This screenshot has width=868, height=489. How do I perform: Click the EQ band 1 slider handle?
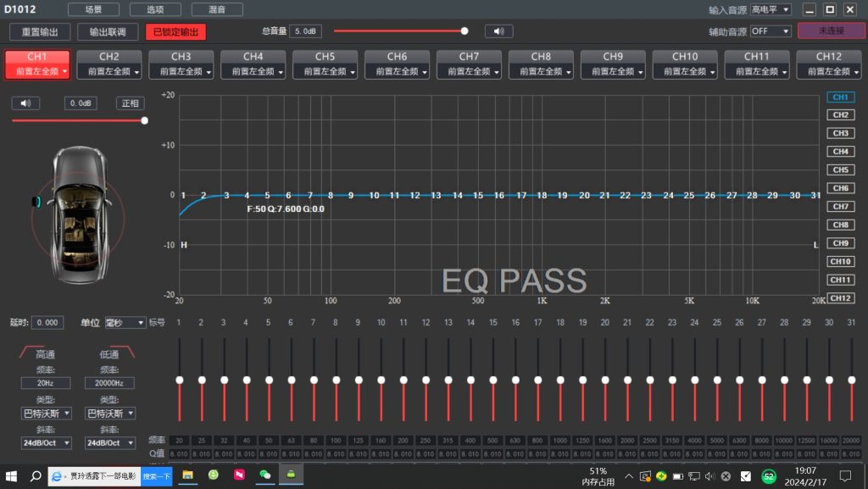point(180,380)
